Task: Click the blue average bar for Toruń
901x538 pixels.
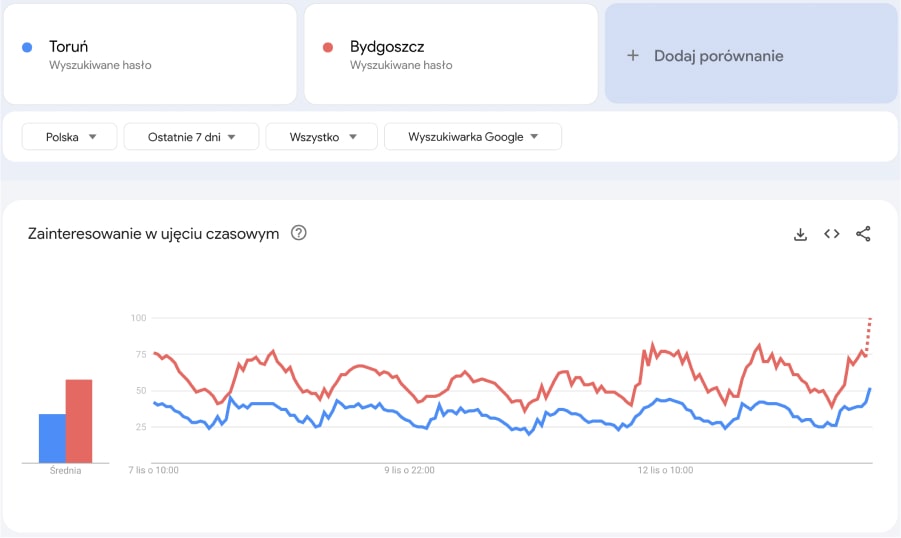Action: click(x=52, y=439)
